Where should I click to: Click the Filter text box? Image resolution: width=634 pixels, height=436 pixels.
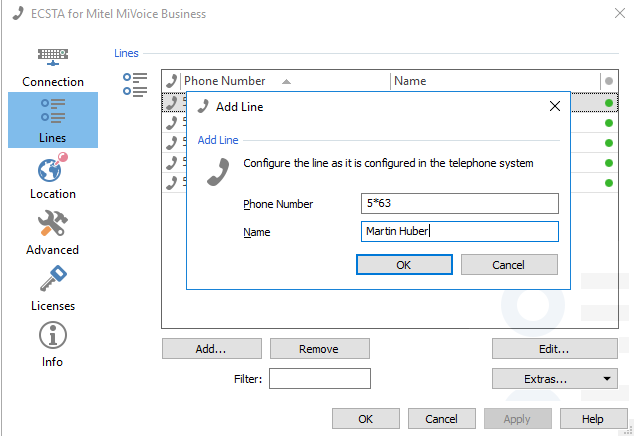(x=320, y=379)
